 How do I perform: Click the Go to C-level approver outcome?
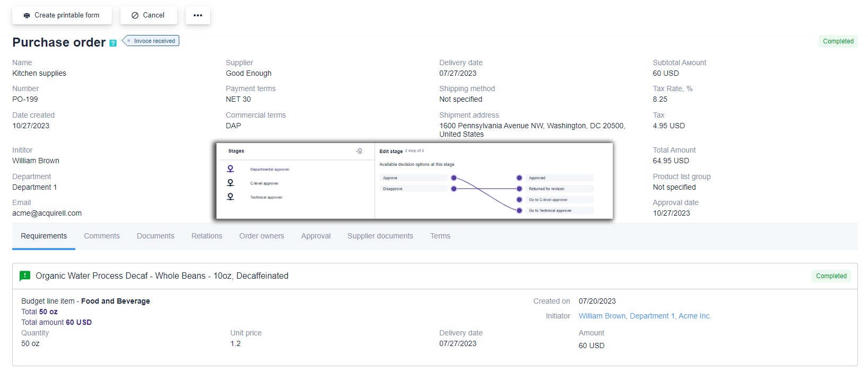point(560,200)
